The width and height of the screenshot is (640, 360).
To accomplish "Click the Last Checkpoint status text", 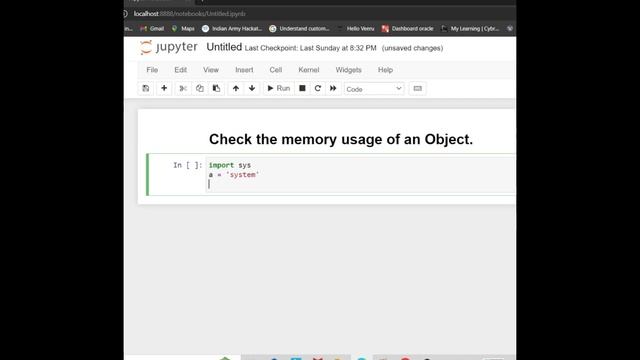I will (x=311, y=48).
